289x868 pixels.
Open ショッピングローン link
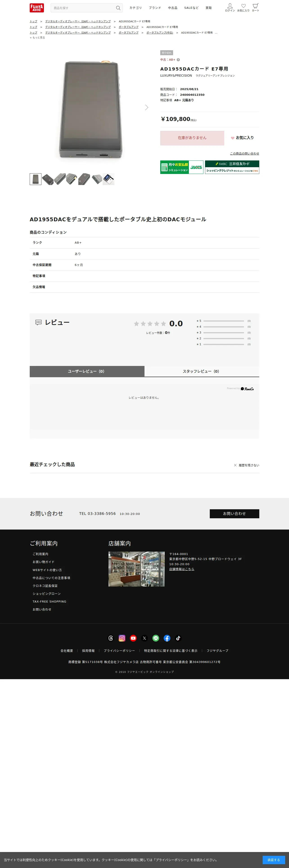[47, 593]
